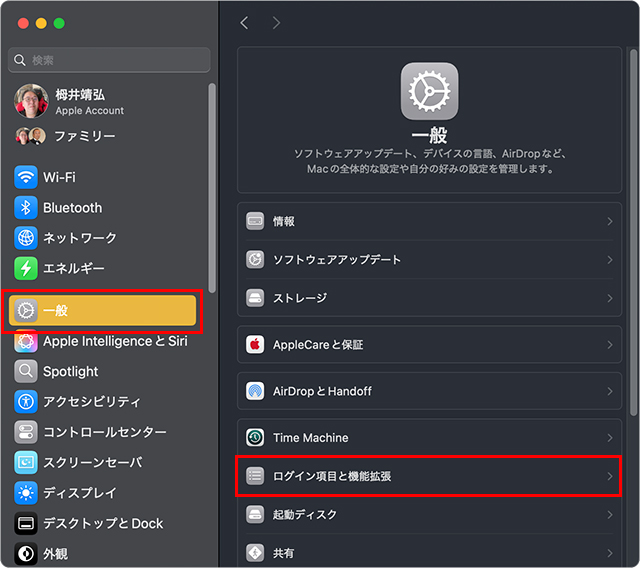Click the 共有 sharing icon
The width and height of the screenshot is (640, 568).
click(255, 553)
